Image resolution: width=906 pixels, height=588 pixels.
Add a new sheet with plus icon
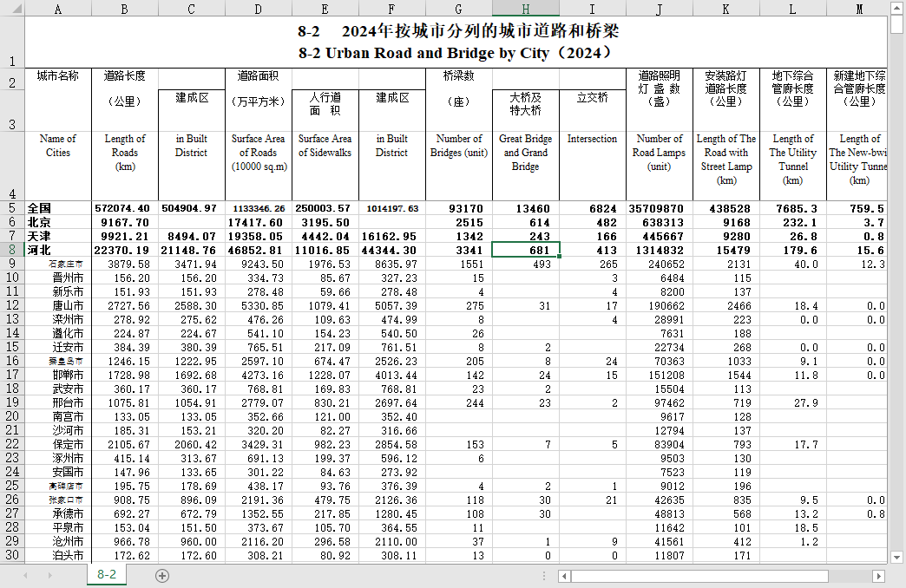point(162,575)
